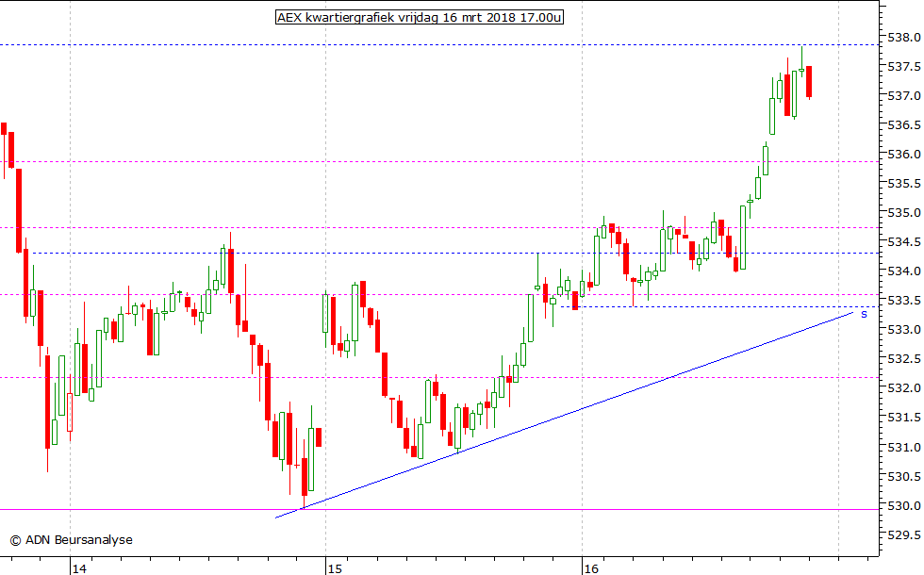The height and width of the screenshot is (575, 924).
Task: Click the 531.5 price axis label
Action: click(904, 418)
